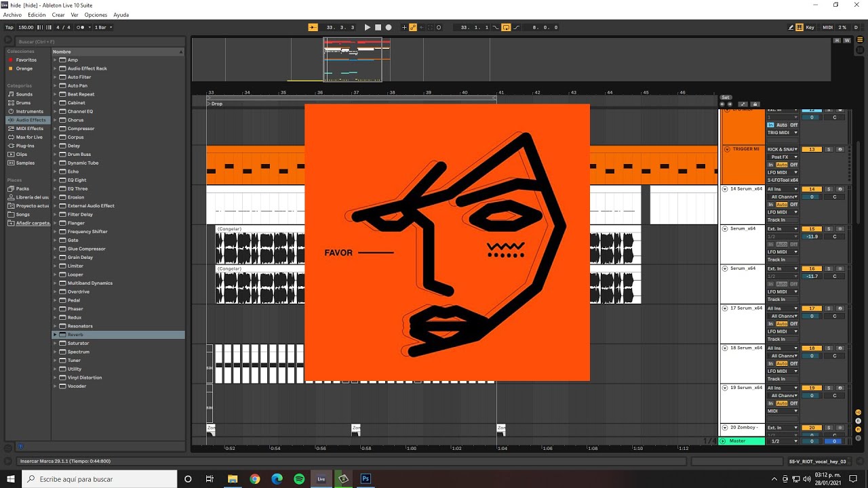868x488 pixels.
Task: Select Favoritos collection in browser
Action: click(26, 60)
